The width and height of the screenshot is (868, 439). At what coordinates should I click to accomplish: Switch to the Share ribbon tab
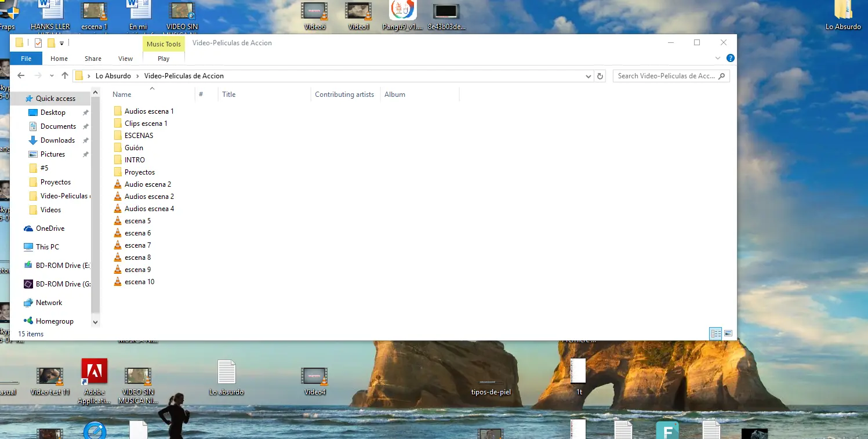pyautogui.click(x=93, y=59)
